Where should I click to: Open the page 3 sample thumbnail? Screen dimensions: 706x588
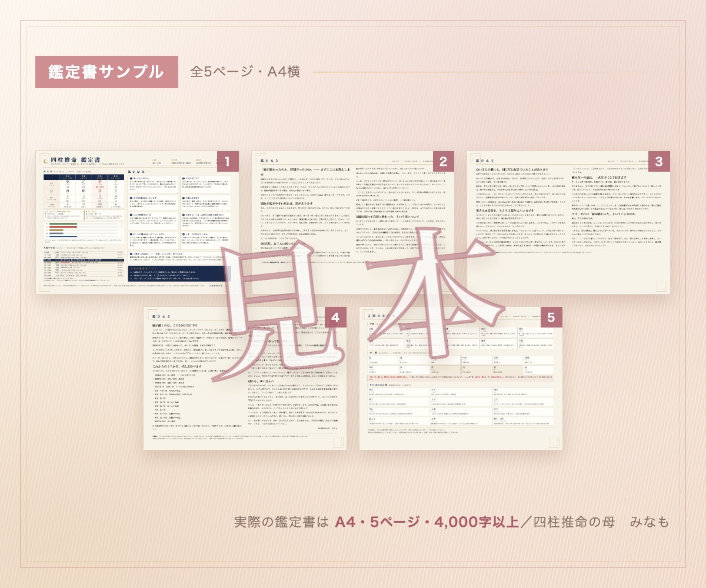(x=568, y=222)
